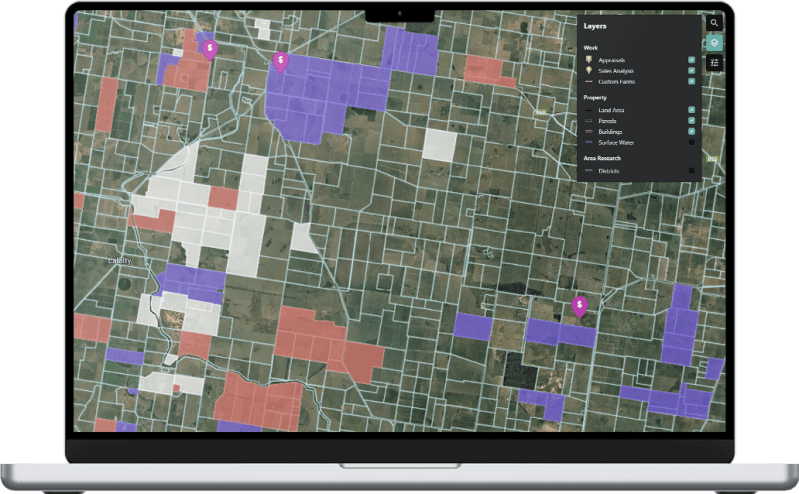Click the Land Area layer label

pos(611,110)
